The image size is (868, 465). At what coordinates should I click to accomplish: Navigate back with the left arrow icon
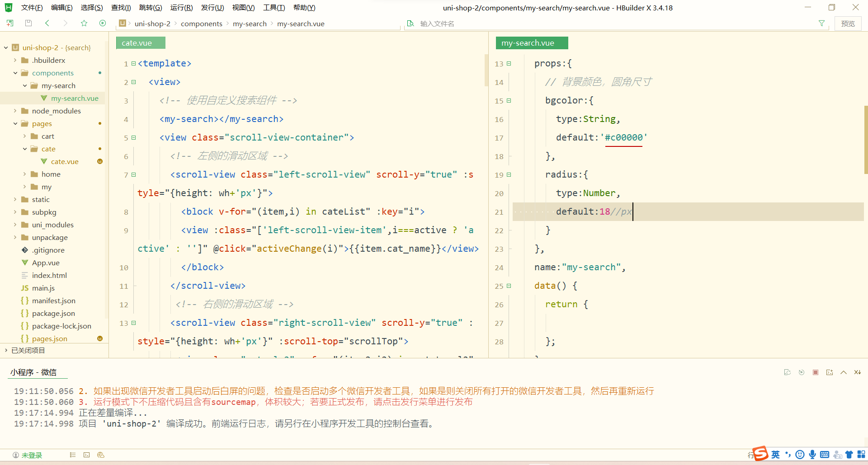(x=47, y=23)
